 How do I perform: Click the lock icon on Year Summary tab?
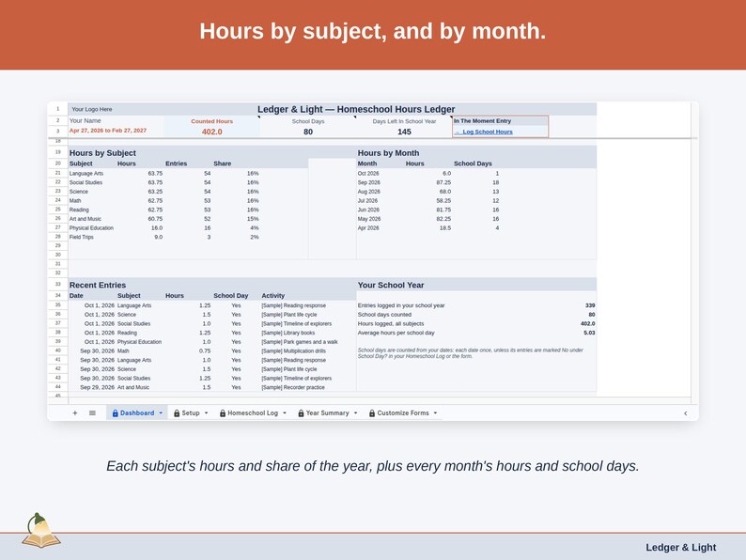pos(301,413)
